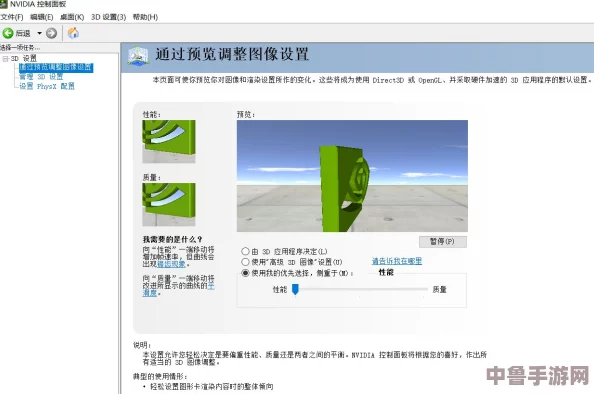Click the green Back arrow icon
Image resolution: width=594 pixels, height=394 pixels.
point(8,33)
